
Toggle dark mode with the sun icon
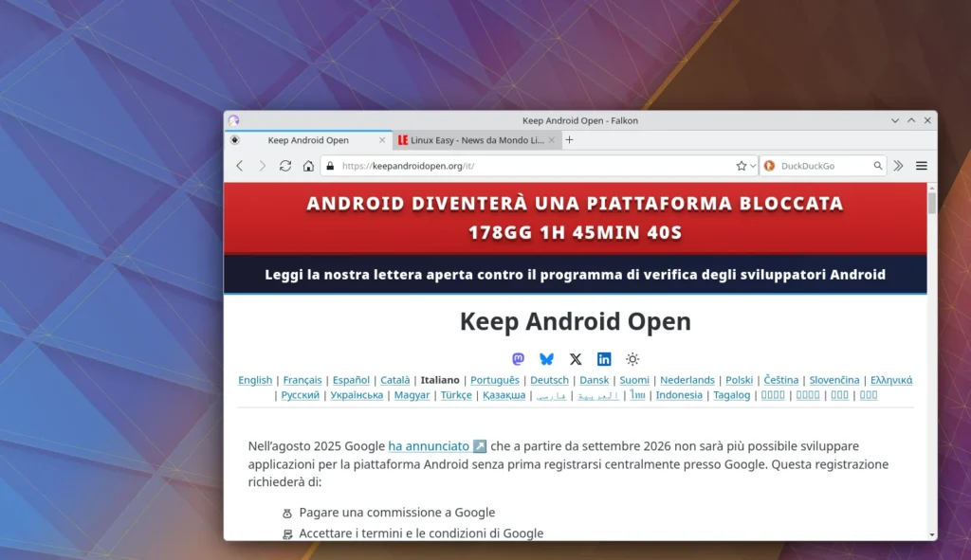632,359
